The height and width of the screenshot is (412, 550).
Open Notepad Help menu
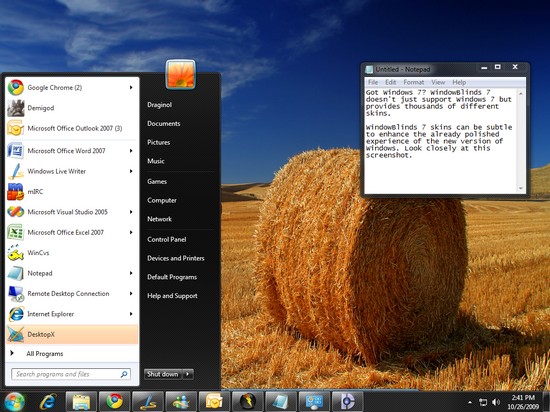point(459,82)
